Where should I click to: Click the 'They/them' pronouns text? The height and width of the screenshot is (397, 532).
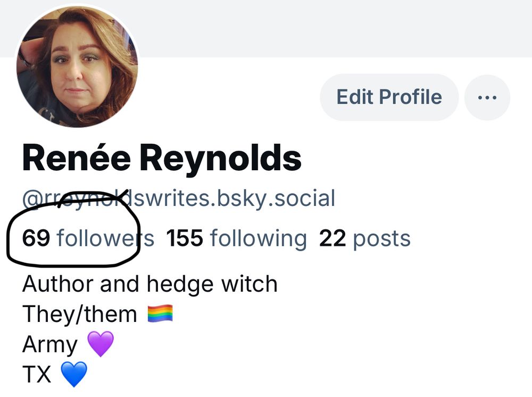point(80,314)
